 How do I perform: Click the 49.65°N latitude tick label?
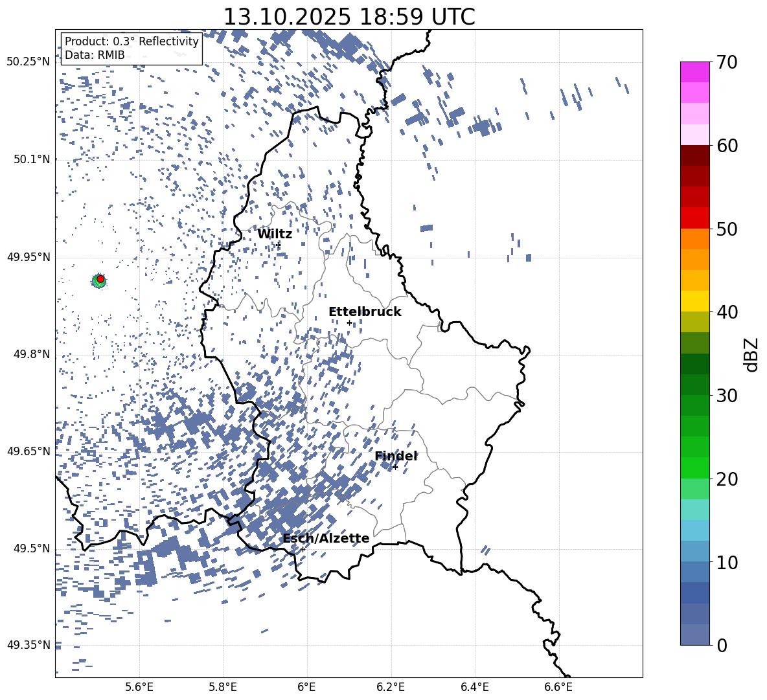tap(29, 451)
